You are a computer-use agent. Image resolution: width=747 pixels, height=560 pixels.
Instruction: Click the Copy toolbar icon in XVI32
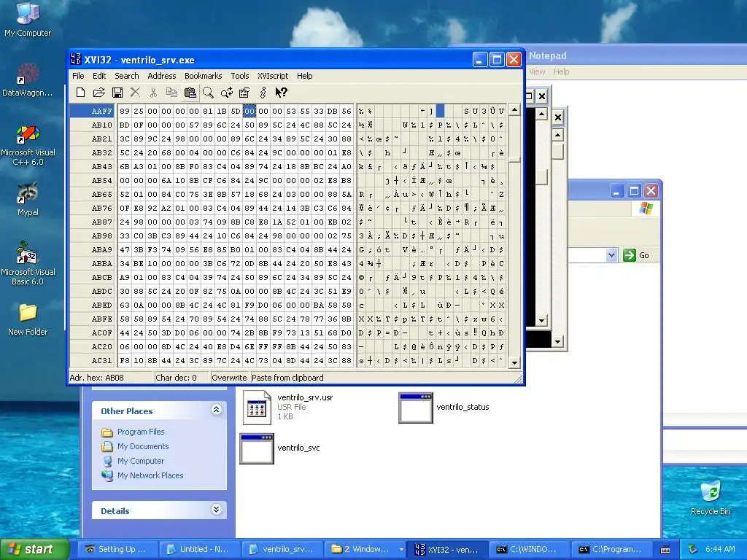pyautogui.click(x=171, y=93)
